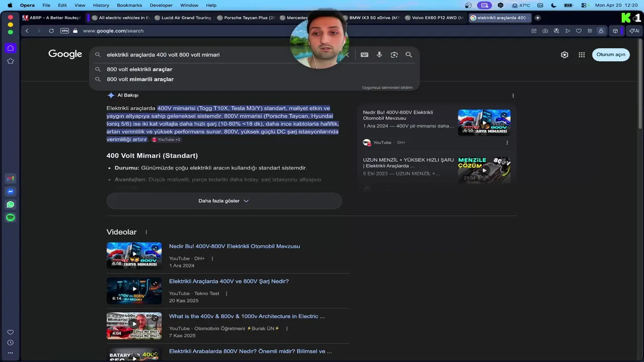Open 'Elektrikli Araçlarda 400V ve 800V Şarj Nedir?' link
Viewport: 644px width, 362px height.
tap(229, 282)
